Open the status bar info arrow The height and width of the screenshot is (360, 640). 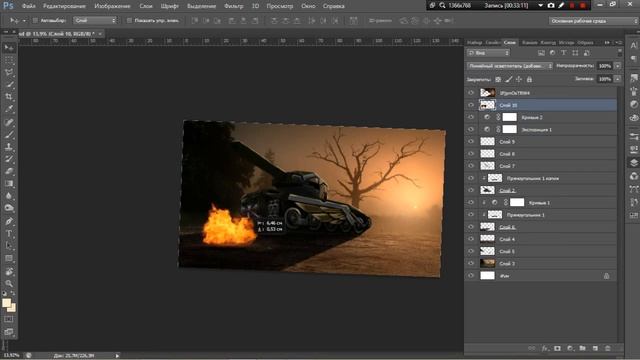(x=118, y=356)
